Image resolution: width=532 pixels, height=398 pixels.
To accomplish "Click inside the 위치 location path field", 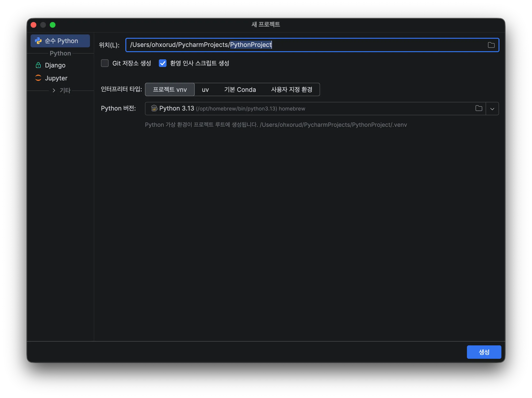I will point(361,45).
